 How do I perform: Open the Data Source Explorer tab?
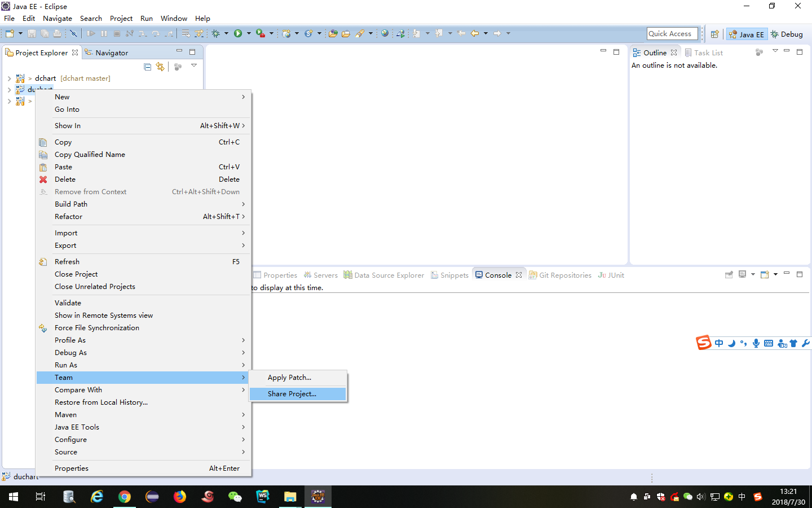pos(384,275)
